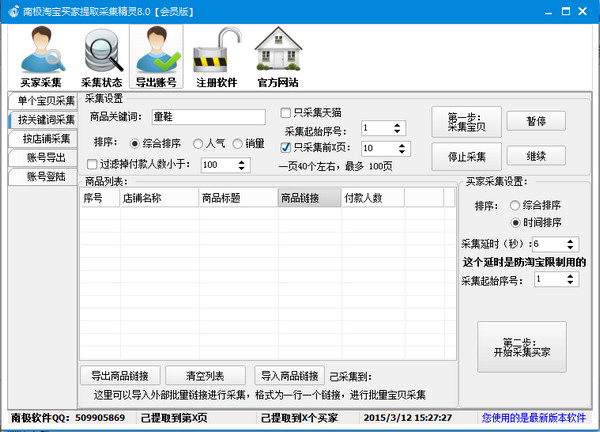Enable the 只采集天猫 checkbox
Viewport: 600px width, 432px height.
point(286,112)
